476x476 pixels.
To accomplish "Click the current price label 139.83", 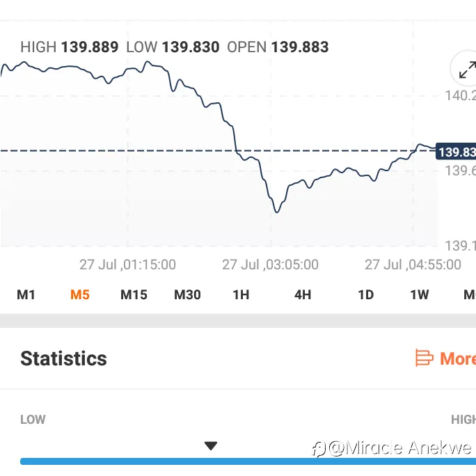I will click(456, 152).
